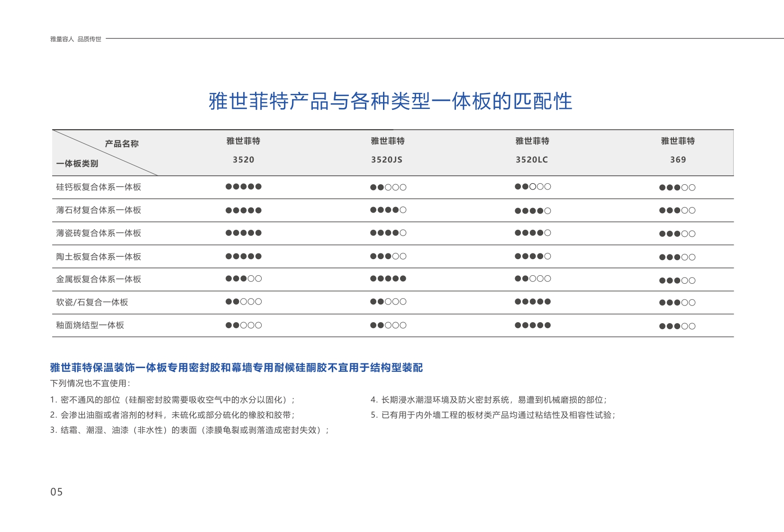The image size is (784, 532).
Task: Click the header tagline 雅量容人 品质传世
Action: pos(76,39)
